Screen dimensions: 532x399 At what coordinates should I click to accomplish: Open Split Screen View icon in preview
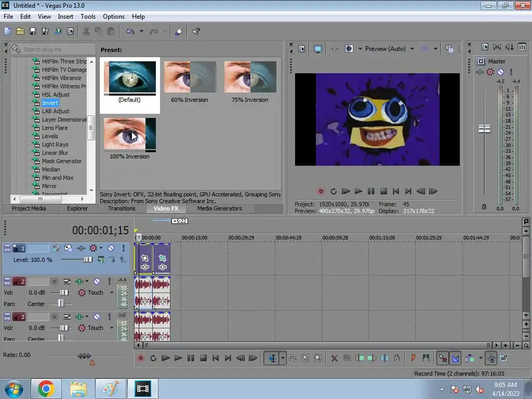(x=349, y=49)
